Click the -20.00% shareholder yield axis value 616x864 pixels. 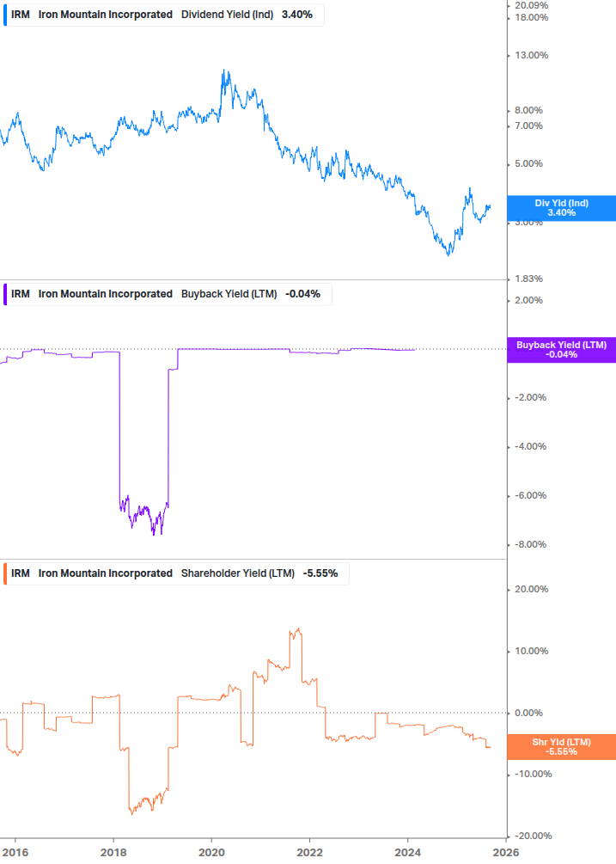click(533, 836)
